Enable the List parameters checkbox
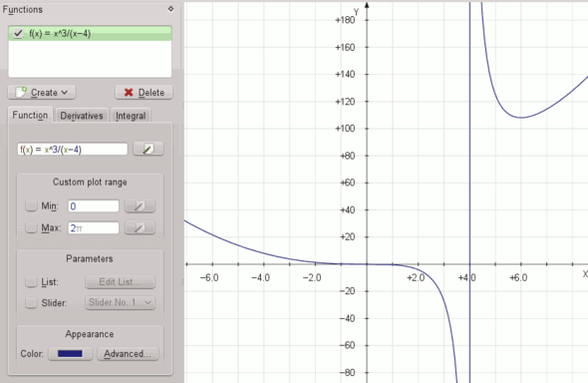 pyautogui.click(x=31, y=281)
